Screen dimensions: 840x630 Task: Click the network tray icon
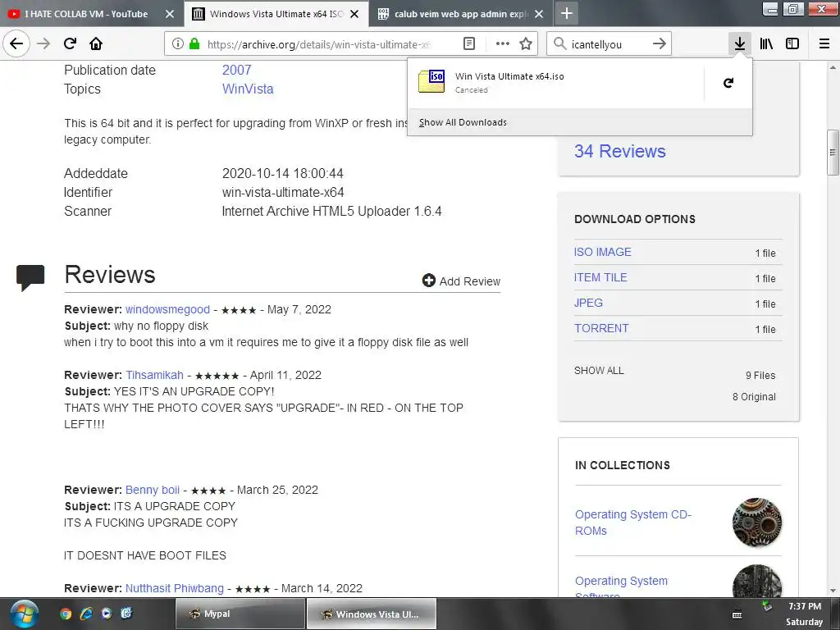pos(767,606)
